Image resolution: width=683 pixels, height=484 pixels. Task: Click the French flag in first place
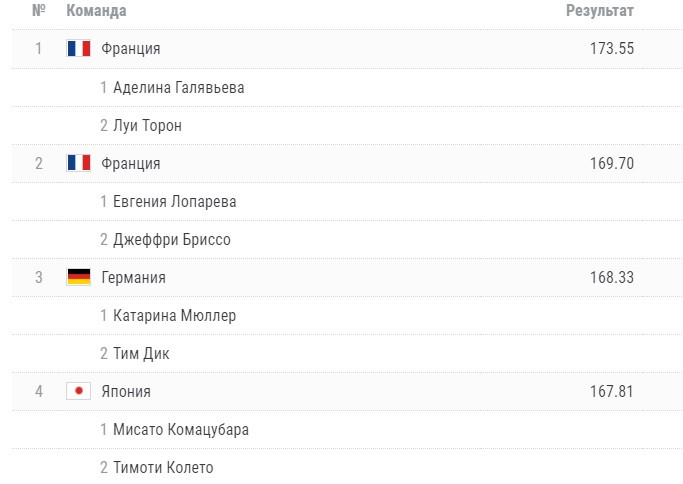[78, 49]
